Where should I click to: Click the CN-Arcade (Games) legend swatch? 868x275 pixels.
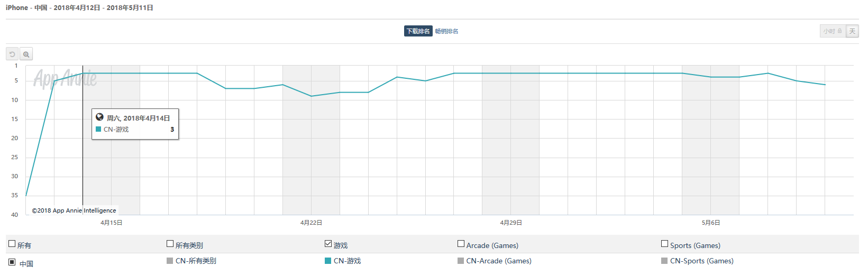coord(461,261)
